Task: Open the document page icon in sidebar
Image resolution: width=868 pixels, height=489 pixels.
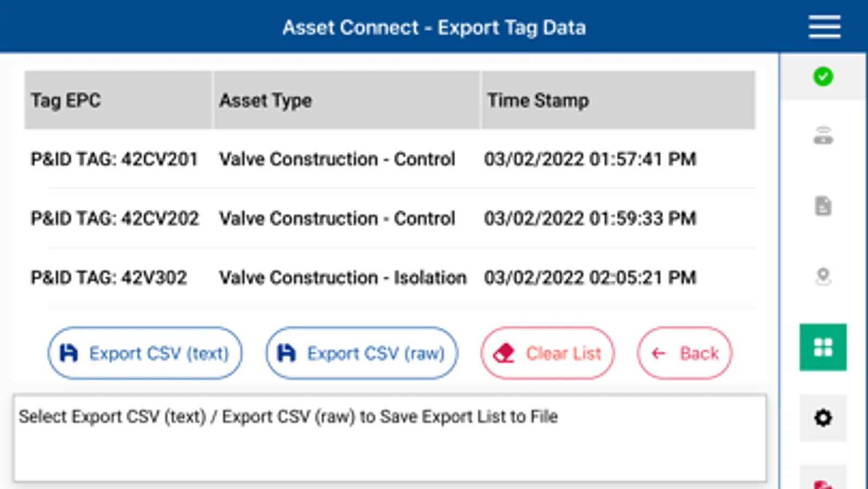Action: click(x=823, y=206)
